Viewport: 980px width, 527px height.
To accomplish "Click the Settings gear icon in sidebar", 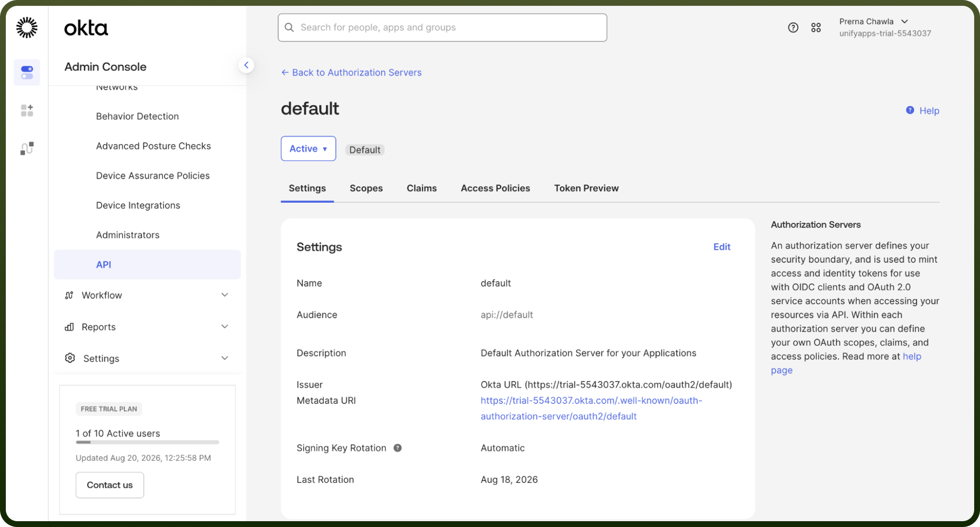I will coord(70,358).
